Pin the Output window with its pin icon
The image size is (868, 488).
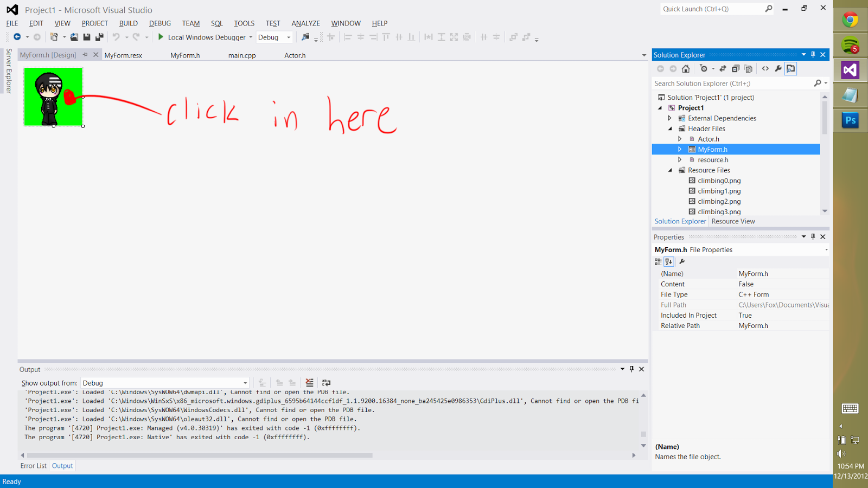631,369
